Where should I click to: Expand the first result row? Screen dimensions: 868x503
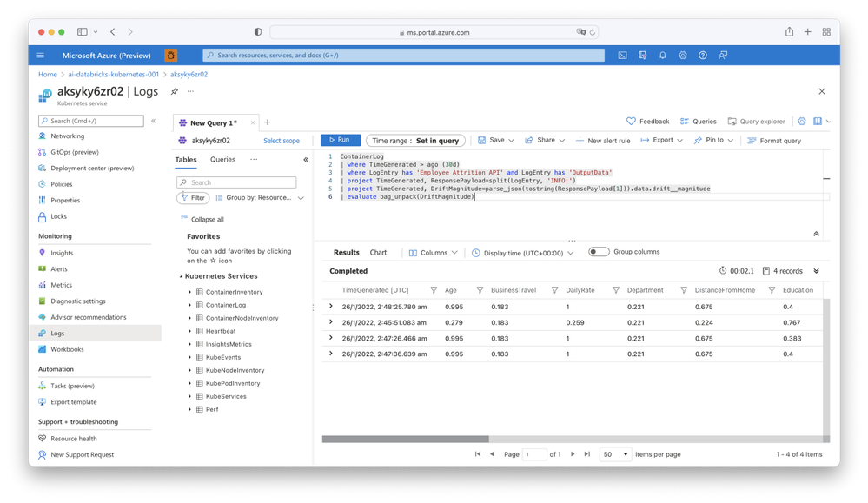tap(331, 306)
